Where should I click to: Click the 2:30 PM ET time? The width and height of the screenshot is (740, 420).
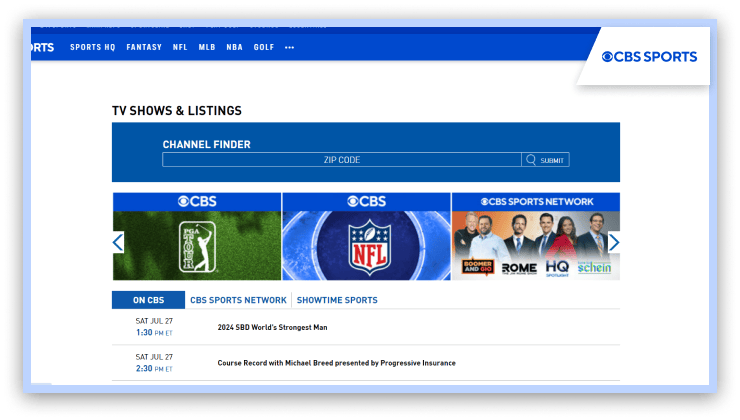click(154, 369)
